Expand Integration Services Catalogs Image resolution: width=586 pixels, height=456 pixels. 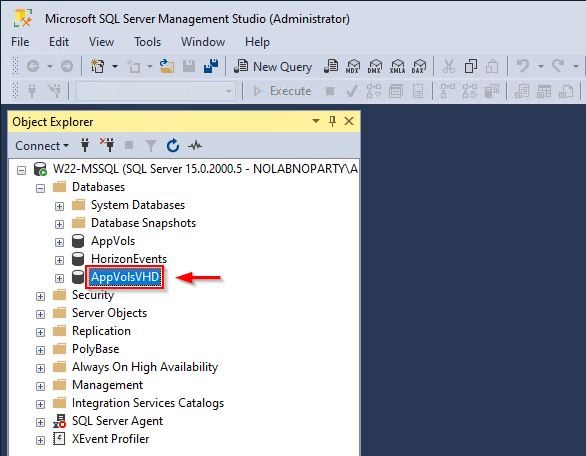click(40, 404)
